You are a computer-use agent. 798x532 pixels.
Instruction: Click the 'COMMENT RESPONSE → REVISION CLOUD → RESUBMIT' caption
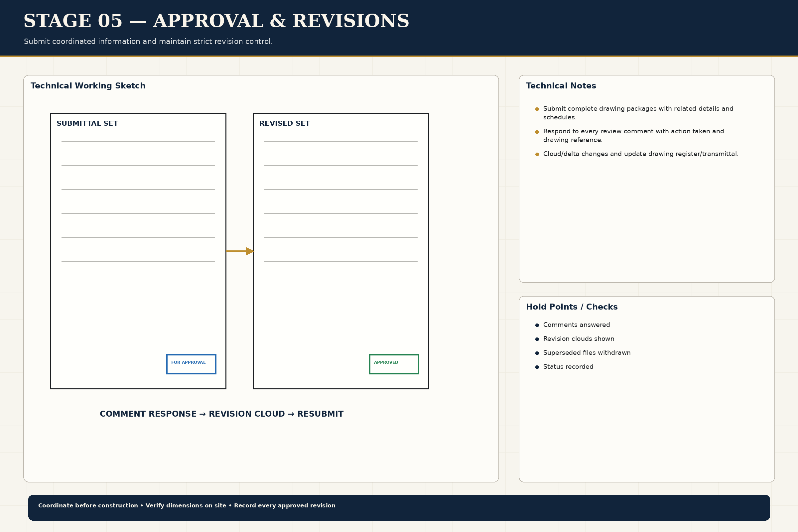(x=221, y=414)
